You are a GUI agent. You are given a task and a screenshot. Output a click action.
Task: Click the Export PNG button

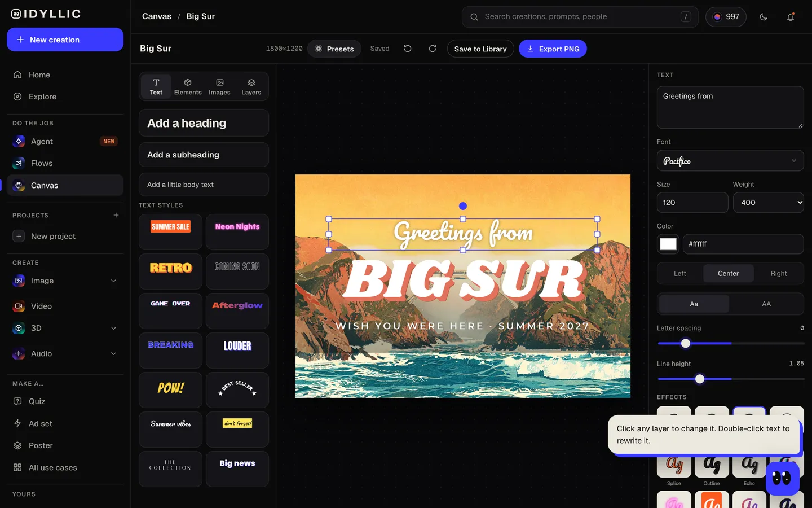tap(553, 49)
